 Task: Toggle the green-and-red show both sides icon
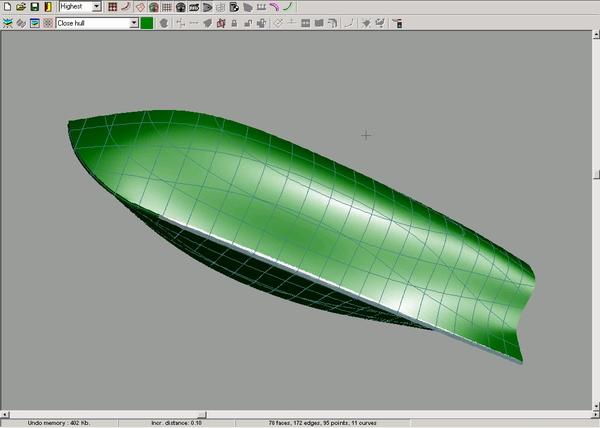pos(153,7)
